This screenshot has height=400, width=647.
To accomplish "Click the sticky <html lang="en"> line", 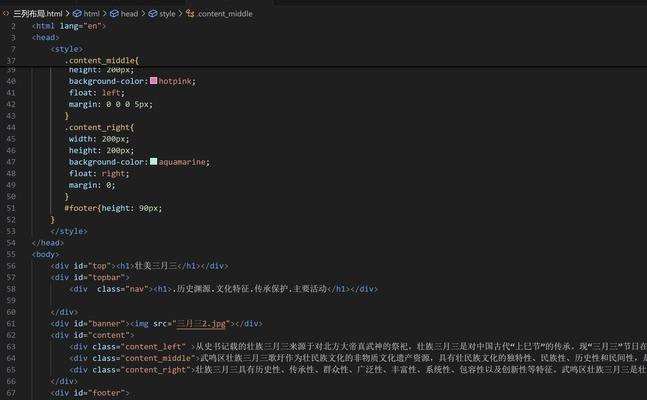I will [x=69, y=26].
